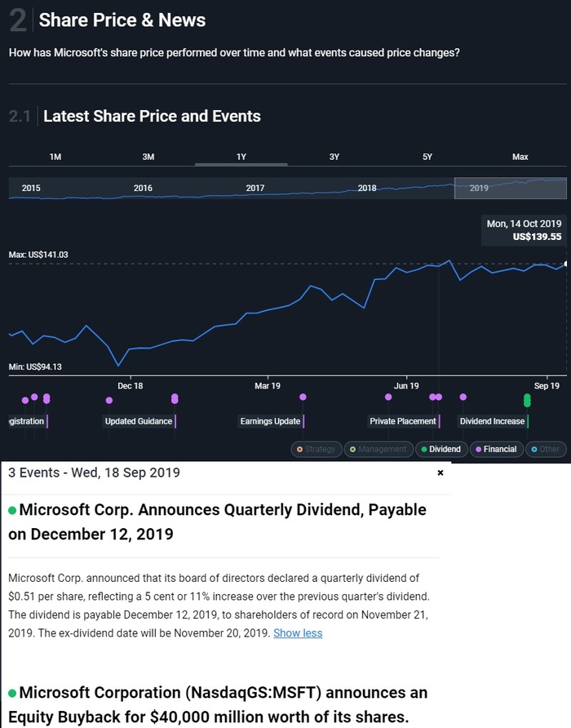571x728 pixels.
Task: Disable the Financial event filter
Action: point(496,449)
